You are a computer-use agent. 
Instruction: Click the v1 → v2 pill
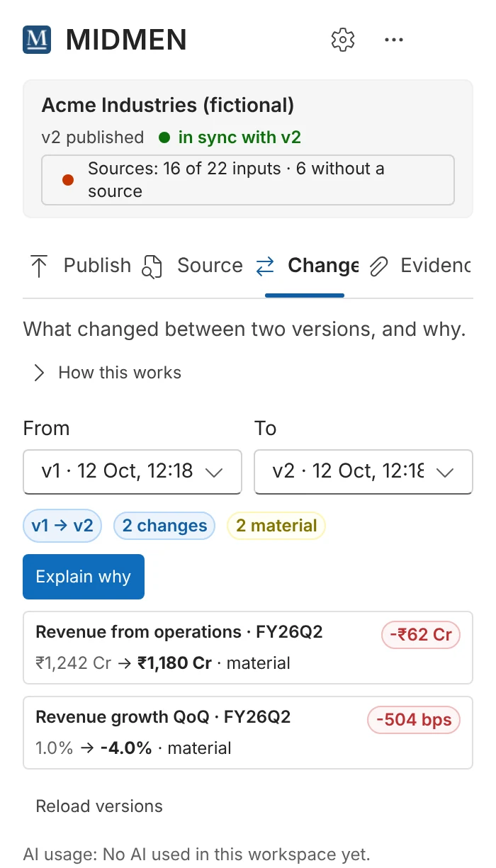(62, 526)
